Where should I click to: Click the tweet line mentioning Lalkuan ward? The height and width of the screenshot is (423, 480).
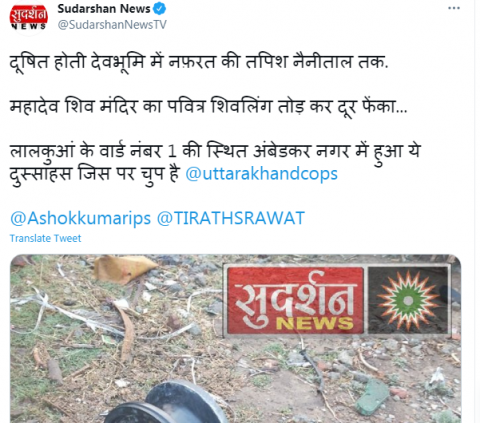point(215,151)
